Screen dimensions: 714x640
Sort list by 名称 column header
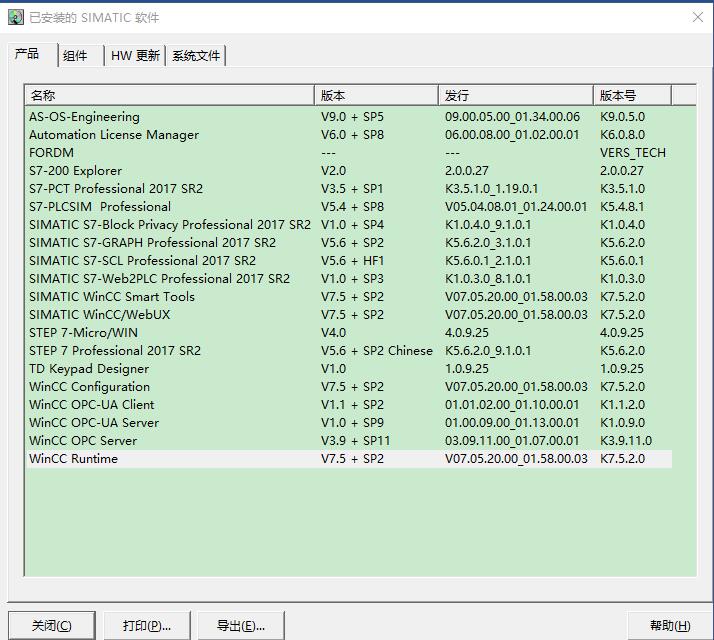[x=170, y=96]
